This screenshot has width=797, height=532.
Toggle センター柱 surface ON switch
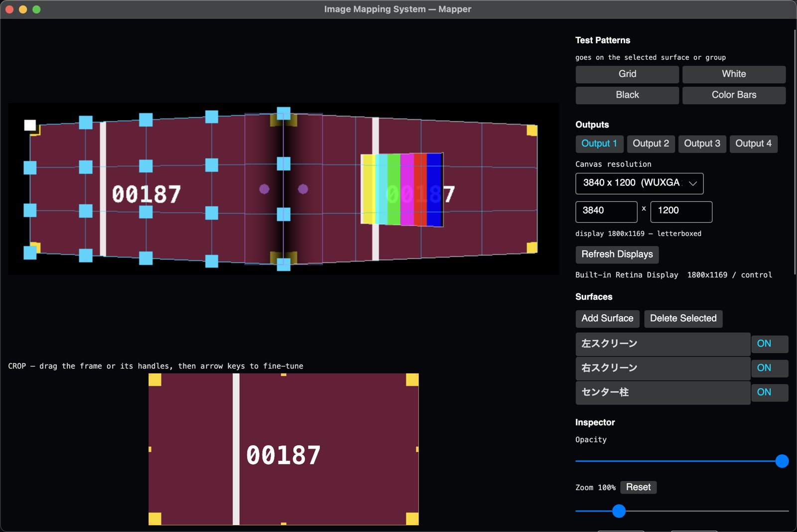[x=769, y=393]
